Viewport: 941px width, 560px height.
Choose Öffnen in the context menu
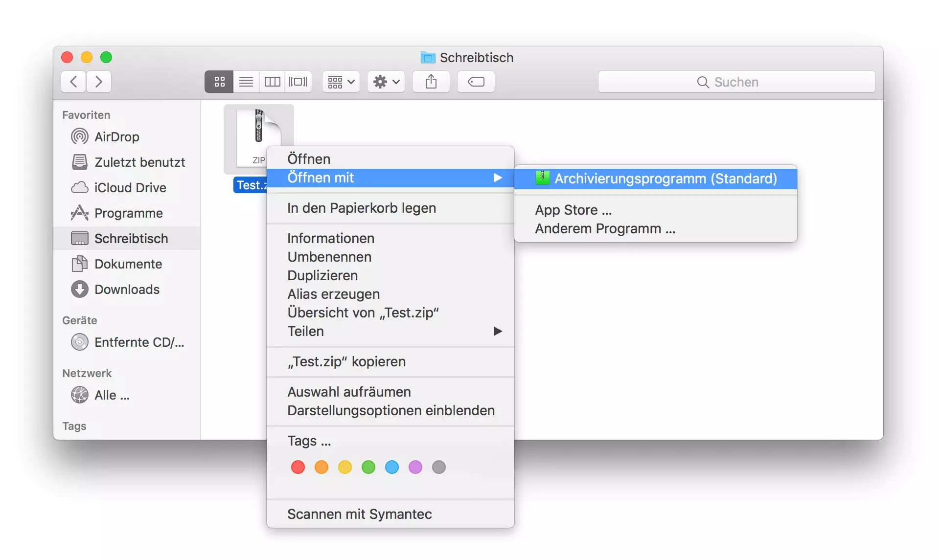[390, 159]
